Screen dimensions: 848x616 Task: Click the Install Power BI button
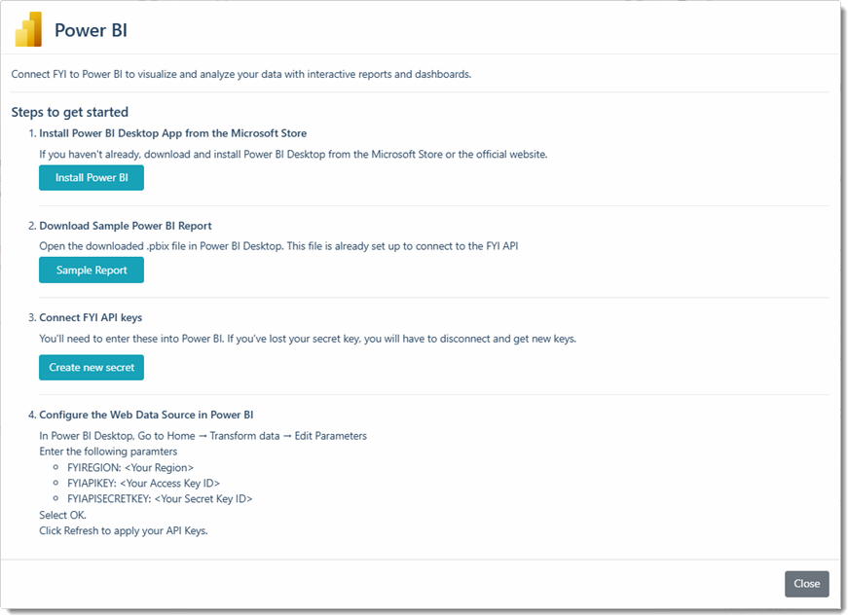[x=92, y=178]
